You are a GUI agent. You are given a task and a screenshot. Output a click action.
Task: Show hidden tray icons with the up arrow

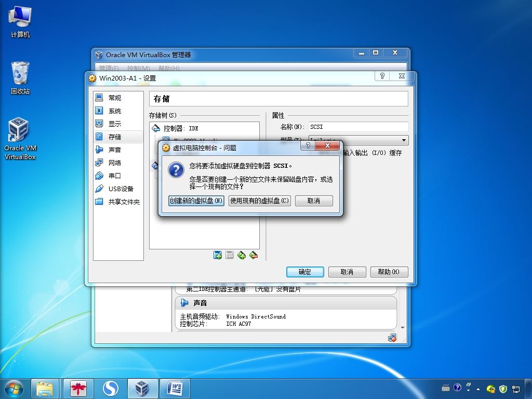click(x=478, y=389)
